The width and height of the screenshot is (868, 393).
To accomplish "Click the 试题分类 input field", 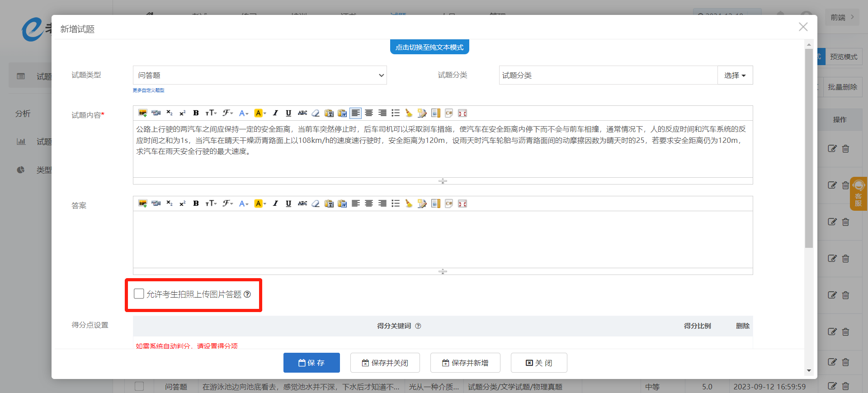I will point(608,75).
